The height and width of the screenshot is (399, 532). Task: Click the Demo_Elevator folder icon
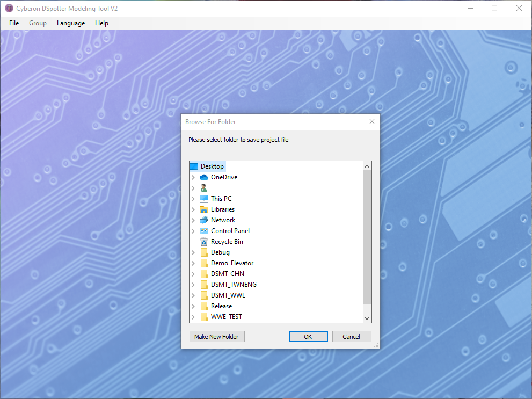pyautogui.click(x=204, y=263)
